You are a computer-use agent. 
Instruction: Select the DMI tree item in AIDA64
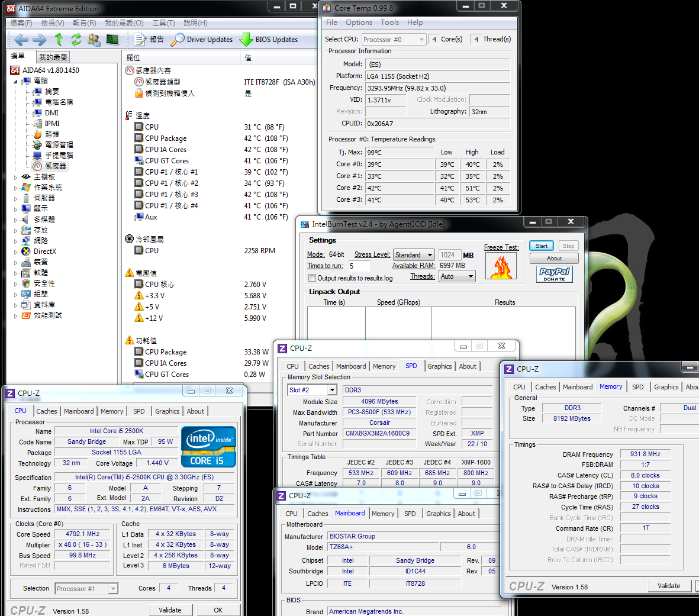pos(46,113)
